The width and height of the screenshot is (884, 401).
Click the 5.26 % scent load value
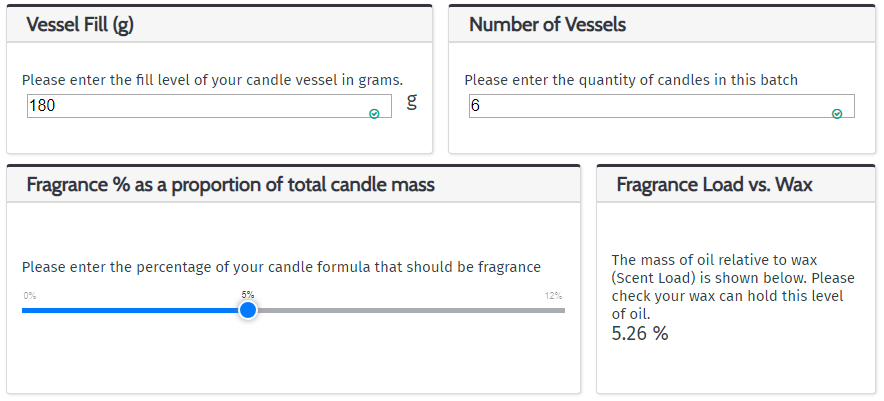pyautogui.click(x=640, y=333)
